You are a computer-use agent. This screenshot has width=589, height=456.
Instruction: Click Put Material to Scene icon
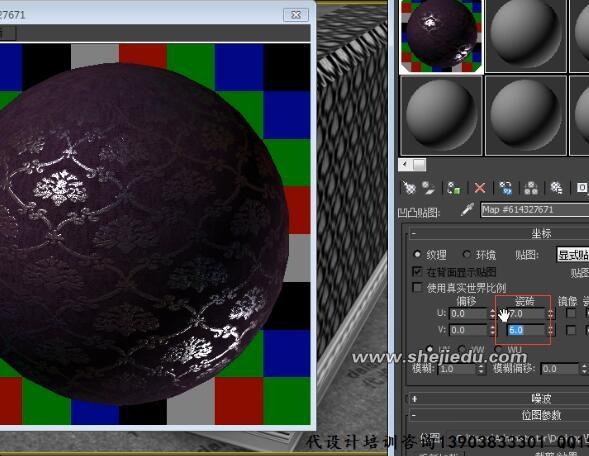428,187
